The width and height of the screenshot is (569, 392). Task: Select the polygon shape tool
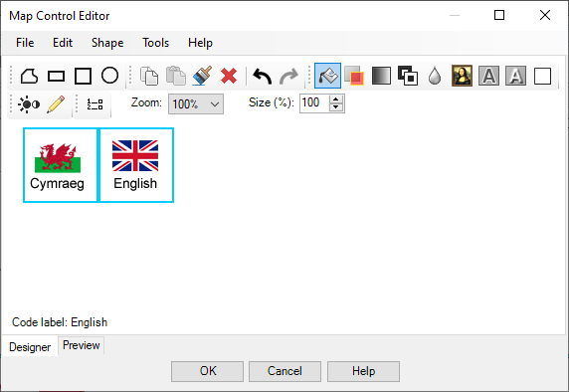coord(29,76)
